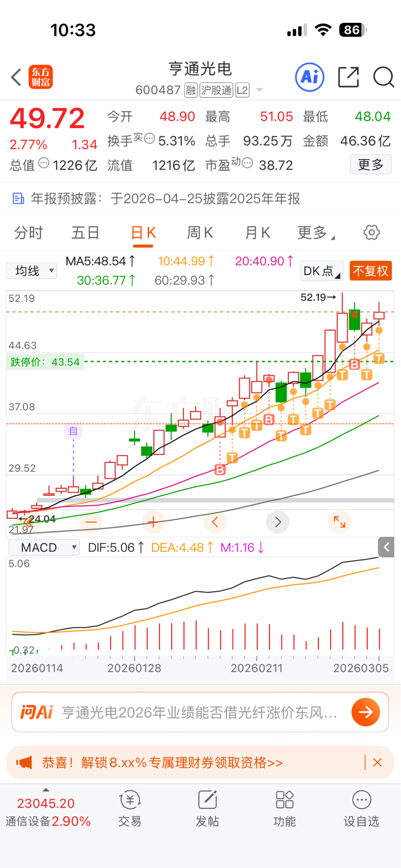Tap the L2 level badge
The width and height of the screenshot is (401, 868).
point(242,90)
